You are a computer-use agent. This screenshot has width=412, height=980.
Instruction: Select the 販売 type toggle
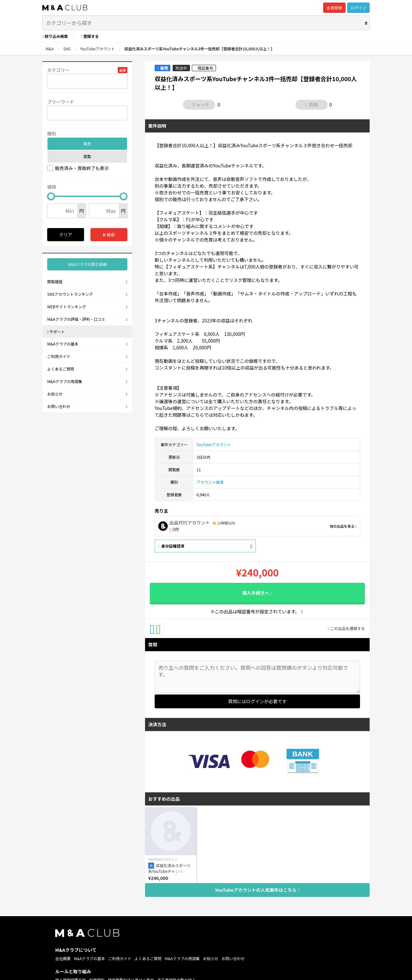[87, 144]
